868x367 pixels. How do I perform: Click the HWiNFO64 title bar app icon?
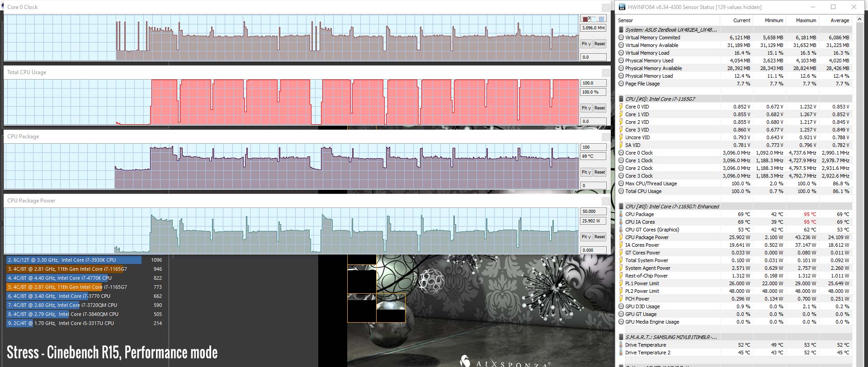(x=622, y=7)
